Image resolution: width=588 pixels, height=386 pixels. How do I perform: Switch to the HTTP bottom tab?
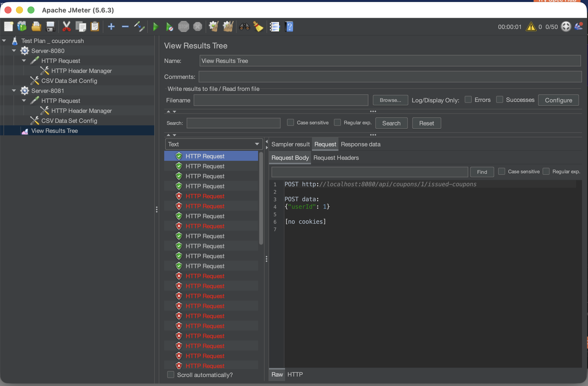tap(295, 374)
